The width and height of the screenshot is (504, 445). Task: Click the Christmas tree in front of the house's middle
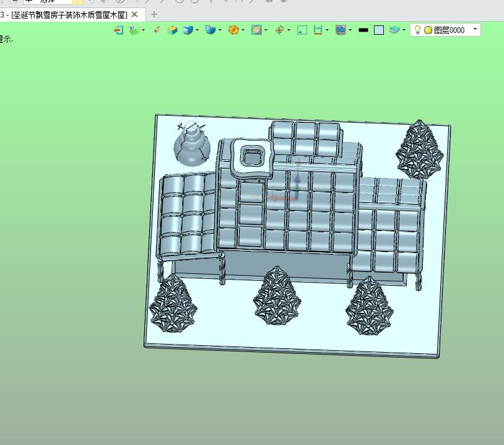click(x=277, y=296)
